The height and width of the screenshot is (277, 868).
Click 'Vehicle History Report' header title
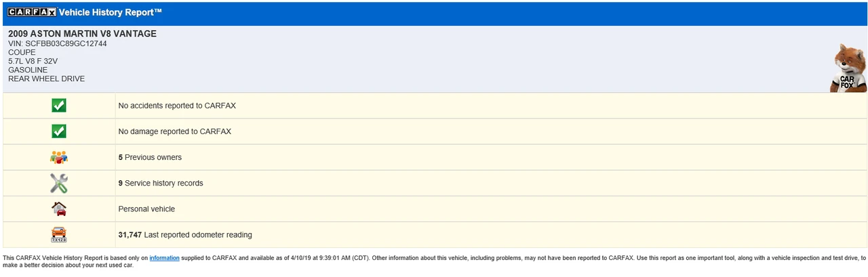pos(111,12)
